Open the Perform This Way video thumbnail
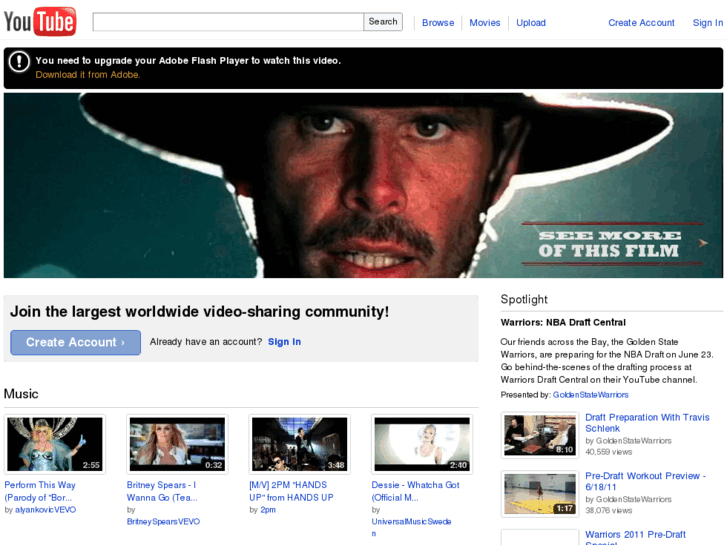The width and height of the screenshot is (727, 545). pyautogui.click(x=55, y=444)
